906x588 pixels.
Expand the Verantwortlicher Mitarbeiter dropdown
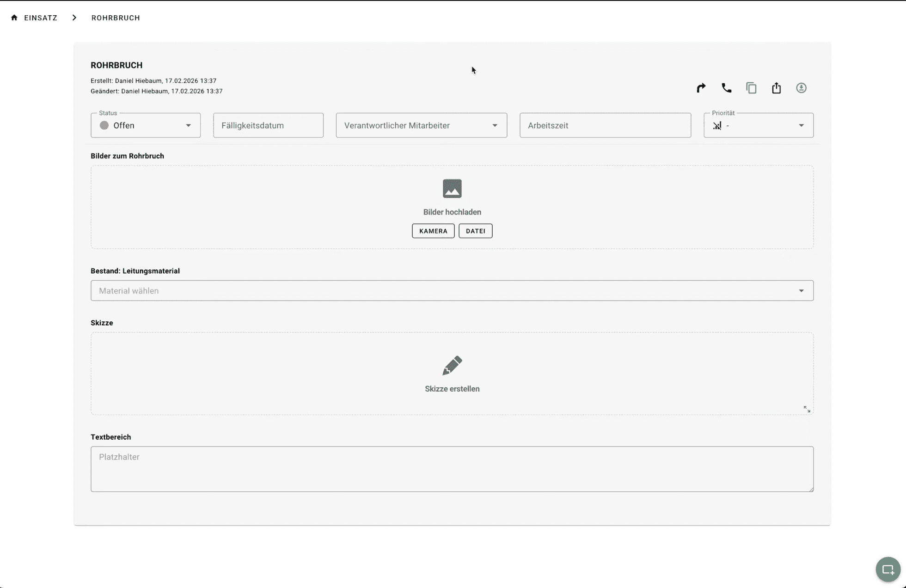(x=421, y=125)
